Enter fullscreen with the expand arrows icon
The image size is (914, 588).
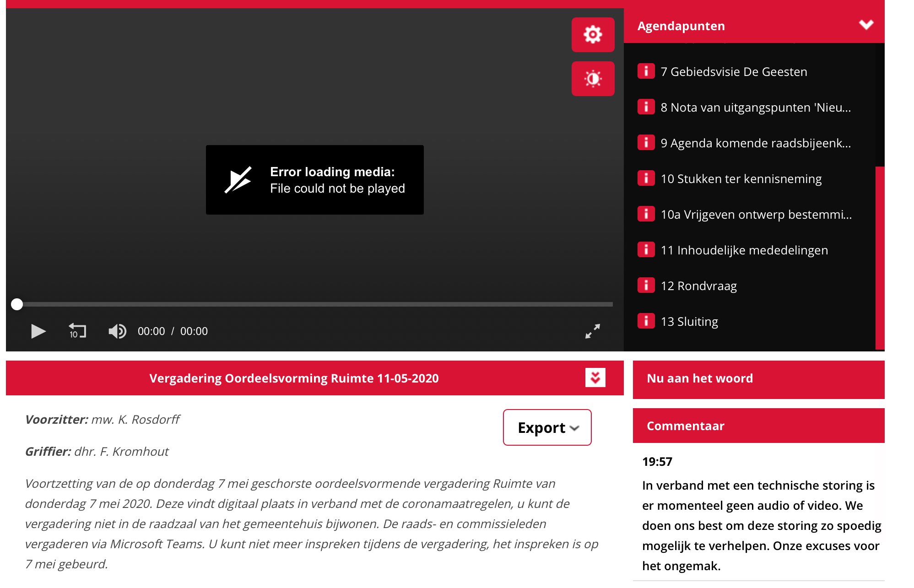point(593,331)
